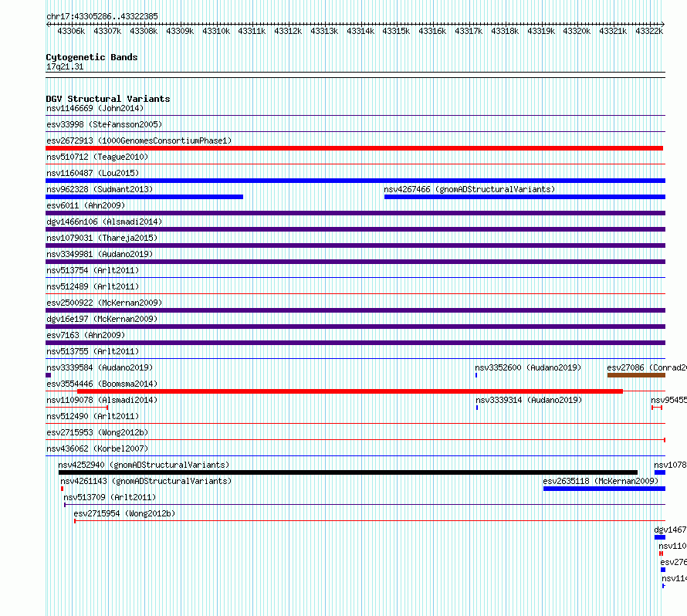The width and height of the screenshot is (687, 616).
Task: Select the 17q21.31 band label
Action: [x=65, y=66]
